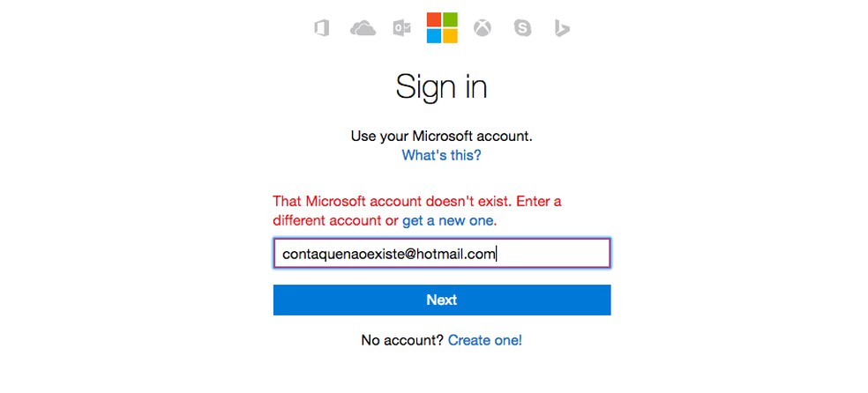Image resolution: width=868 pixels, height=393 pixels.
Task: Click the colorful Microsoft logo
Action: point(441,27)
